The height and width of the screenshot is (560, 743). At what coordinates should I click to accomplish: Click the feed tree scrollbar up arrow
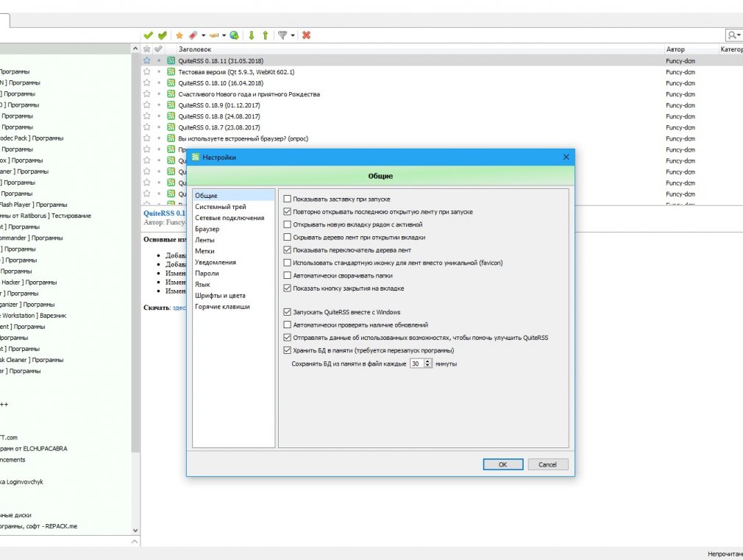(x=135, y=49)
